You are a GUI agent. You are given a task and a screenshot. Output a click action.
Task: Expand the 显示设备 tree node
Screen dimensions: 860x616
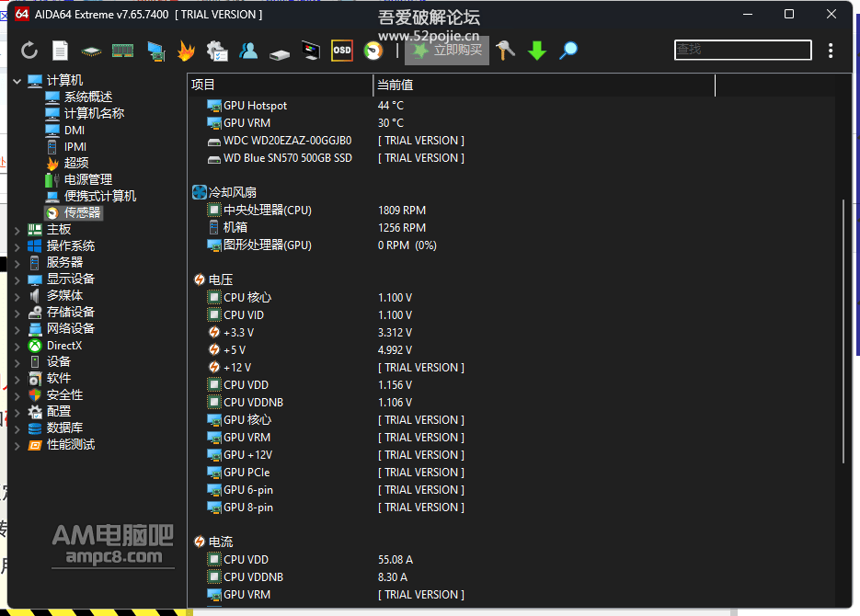[x=17, y=280]
